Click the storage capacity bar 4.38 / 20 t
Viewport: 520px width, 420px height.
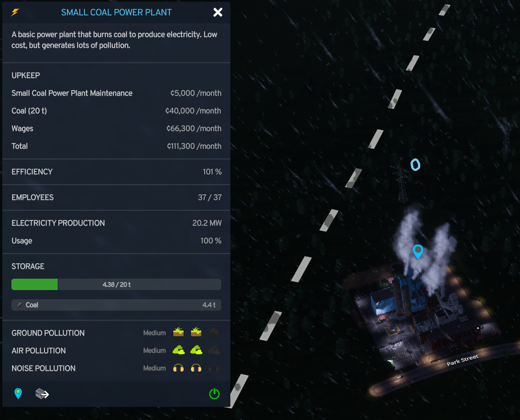pyautogui.click(x=116, y=284)
